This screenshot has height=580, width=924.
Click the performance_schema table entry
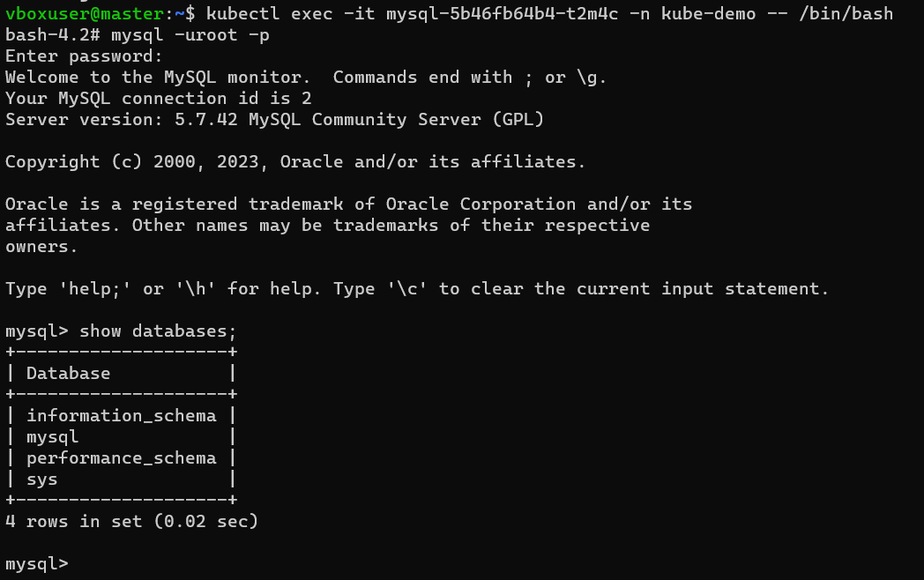(x=122, y=458)
